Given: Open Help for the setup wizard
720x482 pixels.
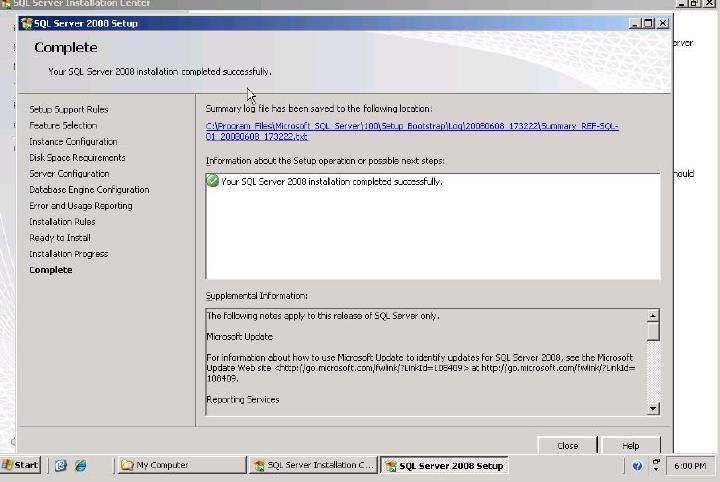Looking at the screenshot, I should pyautogui.click(x=630, y=445).
